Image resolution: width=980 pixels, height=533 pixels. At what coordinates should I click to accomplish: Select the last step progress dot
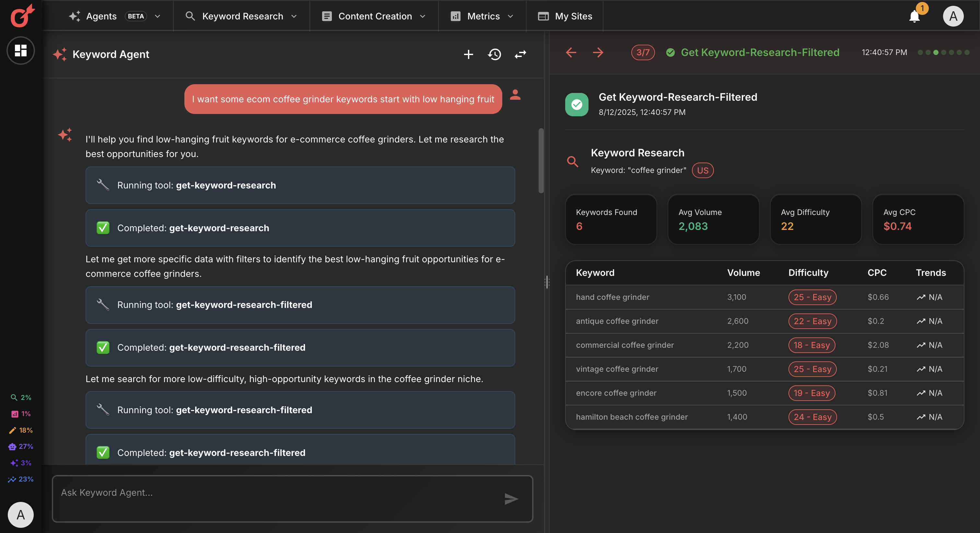[x=967, y=52]
